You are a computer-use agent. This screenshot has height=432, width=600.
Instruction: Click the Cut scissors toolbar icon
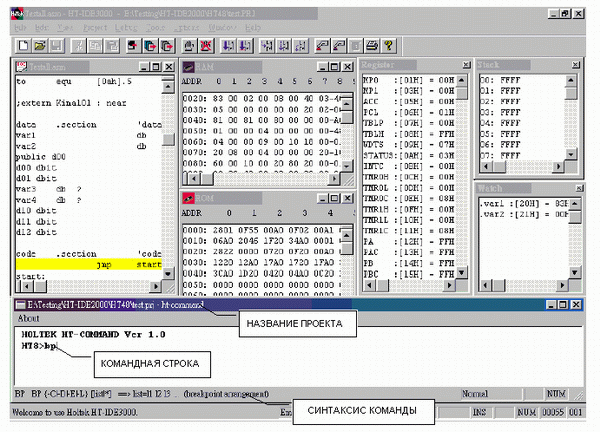(78, 46)
